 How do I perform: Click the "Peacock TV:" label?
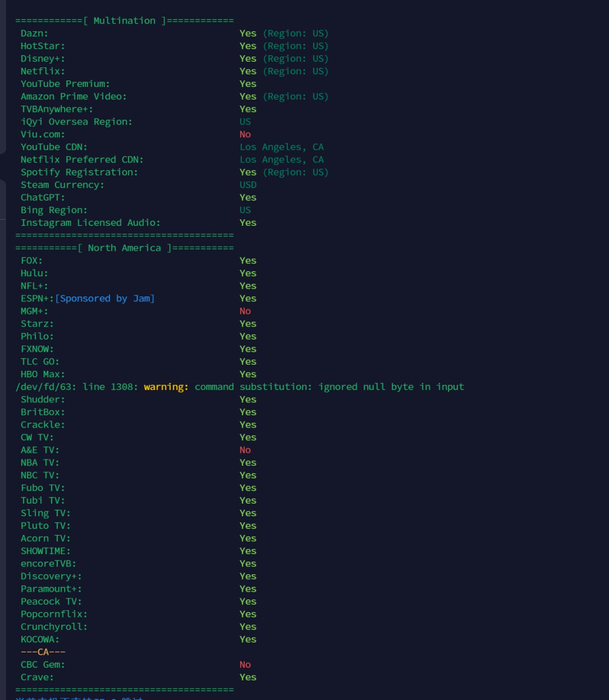[x=51, y=601]
